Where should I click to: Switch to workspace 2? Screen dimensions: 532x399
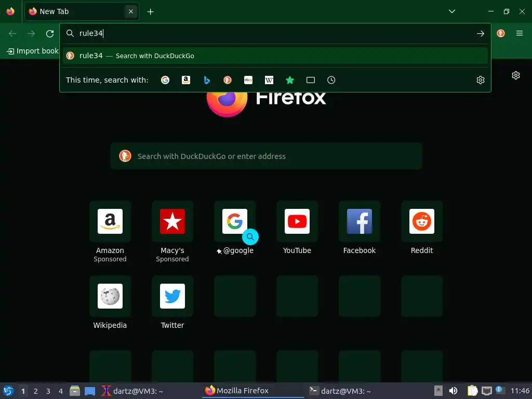(x=36, y=391)
